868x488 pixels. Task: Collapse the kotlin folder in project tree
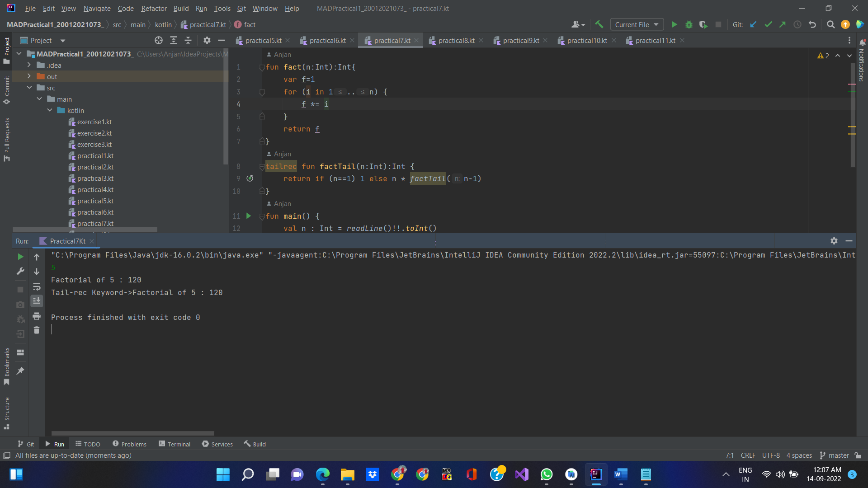click(50, 110)
